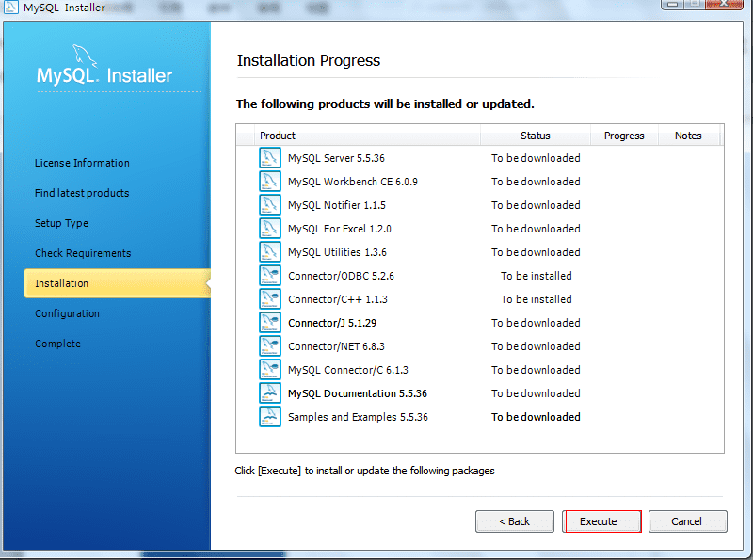Viewport: 753px width, 560px height.
Task: Select the Check Requirements step
Action: pyautogui.click(x=81, y=253)
